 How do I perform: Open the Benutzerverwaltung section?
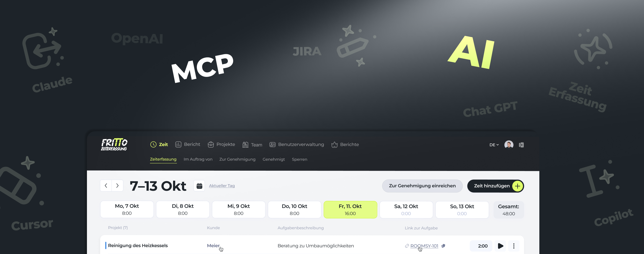[x=297, y=144]
